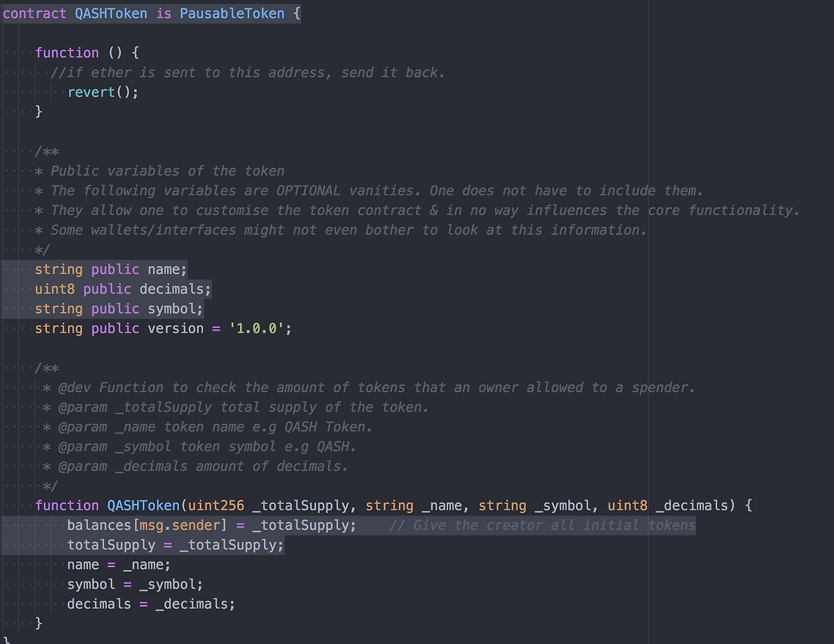
Task: Click the msg.sender expression
Action: coord(180,525)
